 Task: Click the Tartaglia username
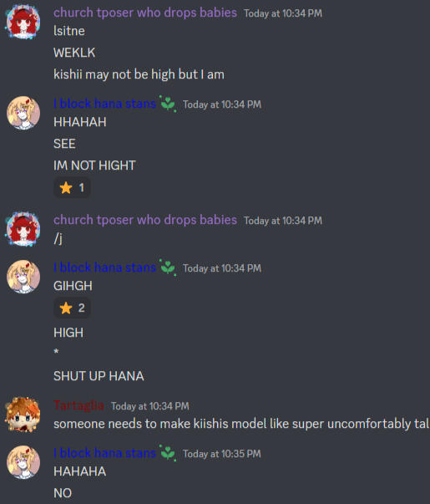coord(78,405)
